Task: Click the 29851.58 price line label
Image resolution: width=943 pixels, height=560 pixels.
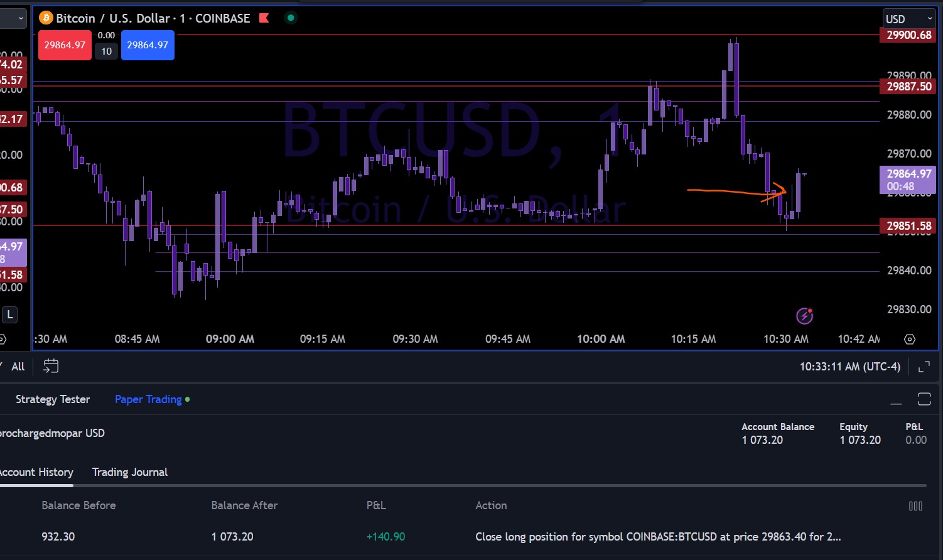Action: 909,226
